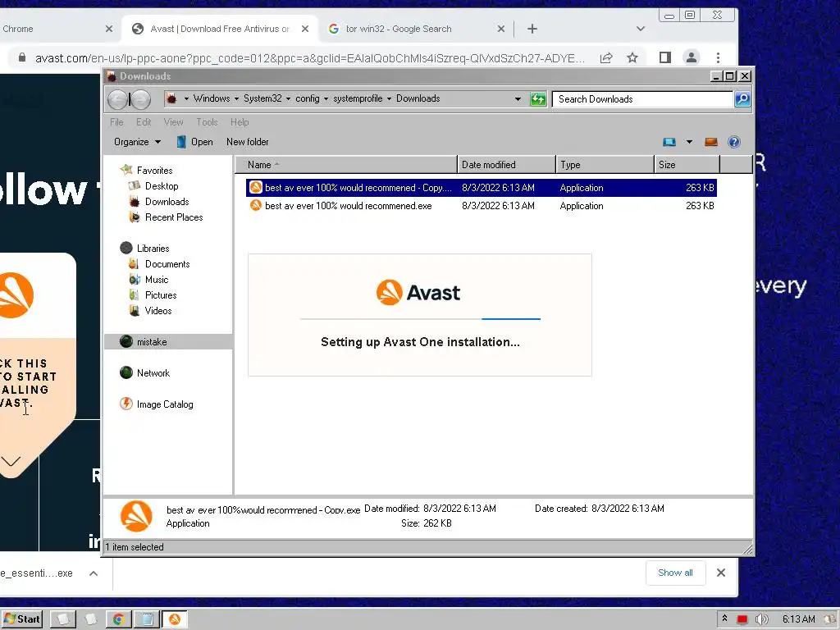
Task: Click the New folder button
Action: 248,142
